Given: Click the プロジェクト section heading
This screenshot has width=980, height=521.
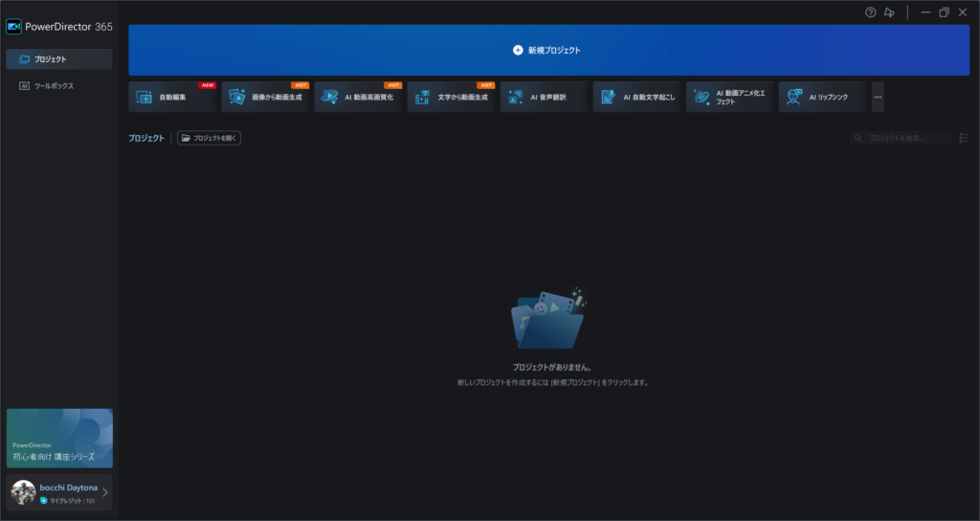Looking at the screenshot, I should coord(146,138).
